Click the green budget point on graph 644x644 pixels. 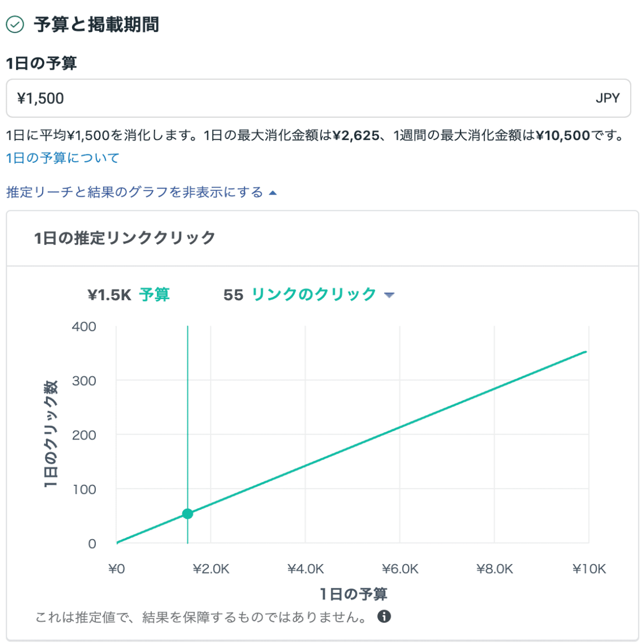point(187,514)
